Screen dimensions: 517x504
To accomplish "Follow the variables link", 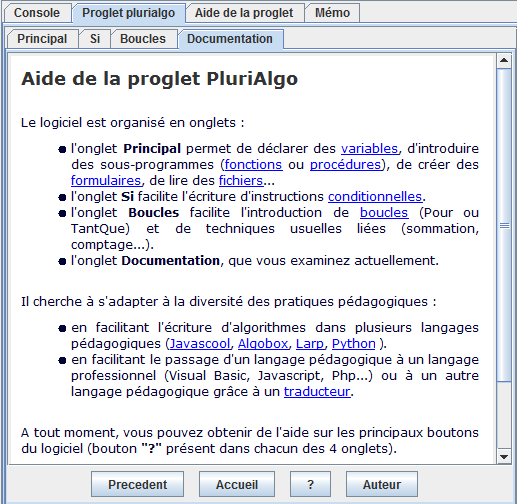I will click(x=370, y=148).
